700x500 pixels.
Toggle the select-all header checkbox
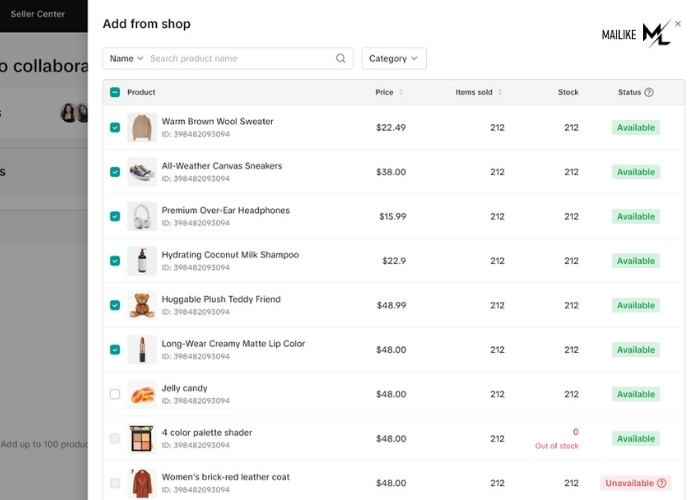(115, 92)
